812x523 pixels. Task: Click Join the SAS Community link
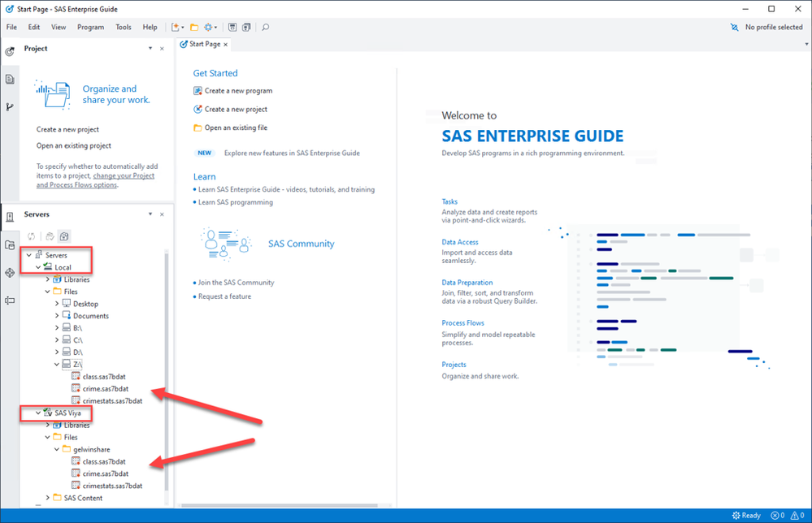[237, 283]
